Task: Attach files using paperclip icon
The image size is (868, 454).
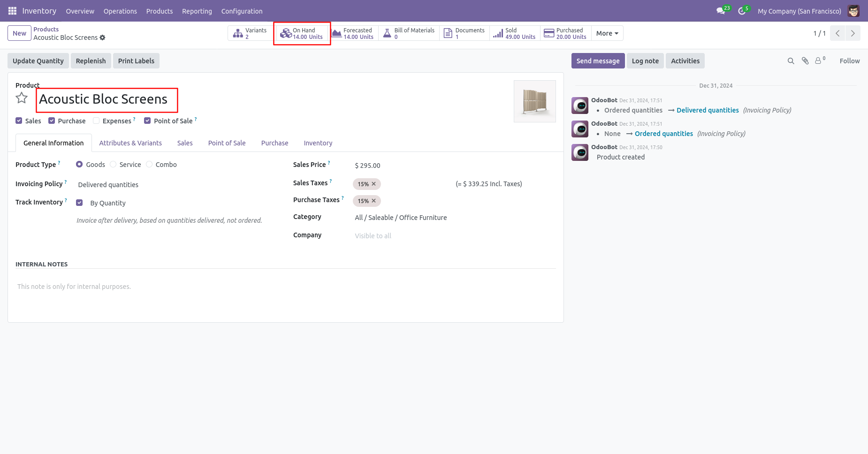Action: click(805, 61)
